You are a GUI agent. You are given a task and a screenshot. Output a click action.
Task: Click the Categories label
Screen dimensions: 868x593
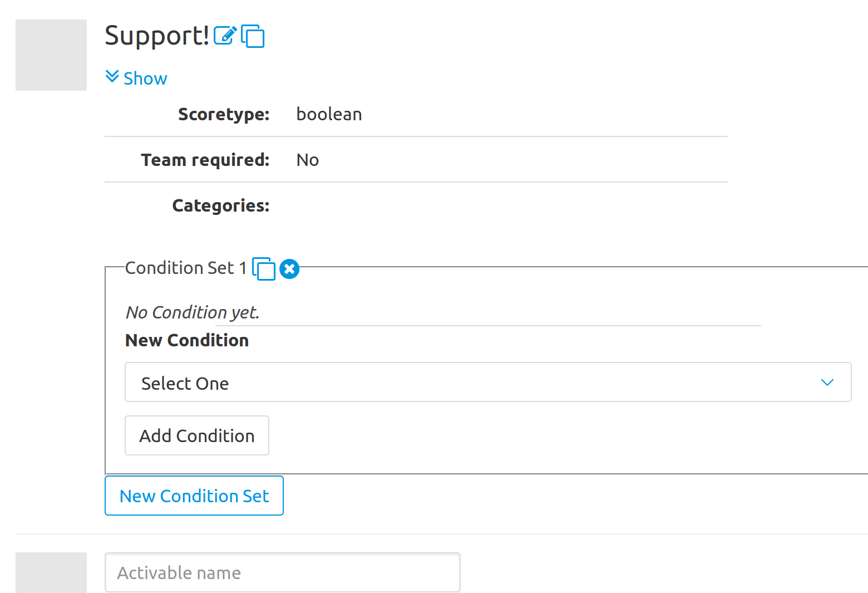[221, 205]
